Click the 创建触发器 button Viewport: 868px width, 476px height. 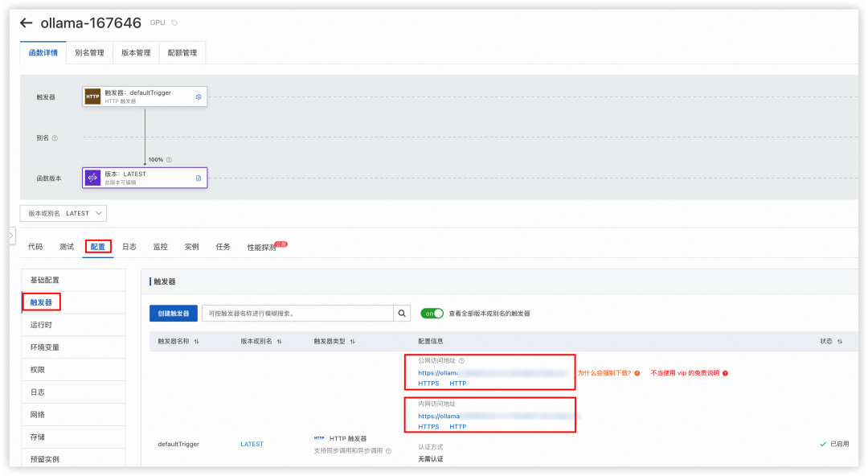point(174,313)
